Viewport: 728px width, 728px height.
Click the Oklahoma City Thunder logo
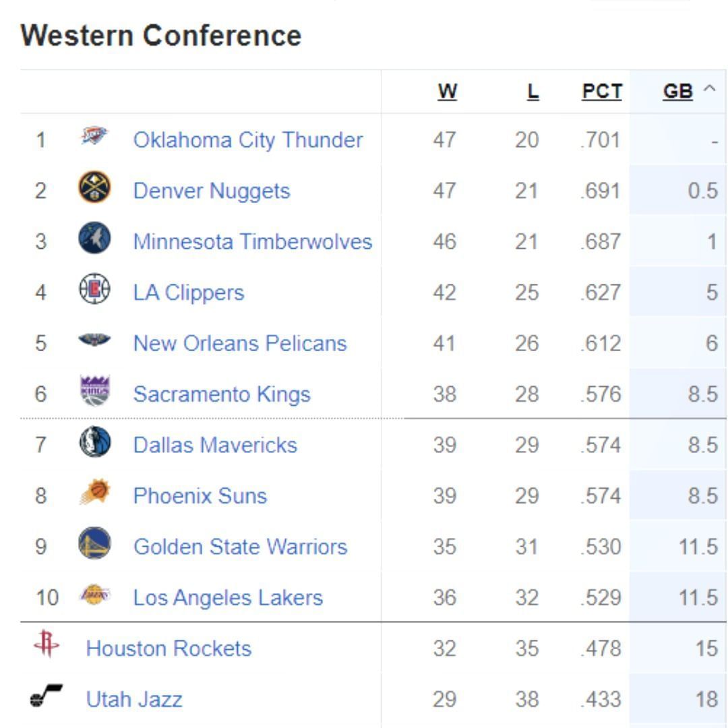(94, 137)
